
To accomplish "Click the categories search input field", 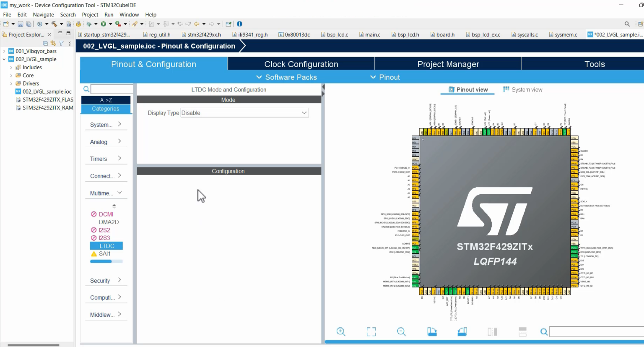I will (112, 89).
